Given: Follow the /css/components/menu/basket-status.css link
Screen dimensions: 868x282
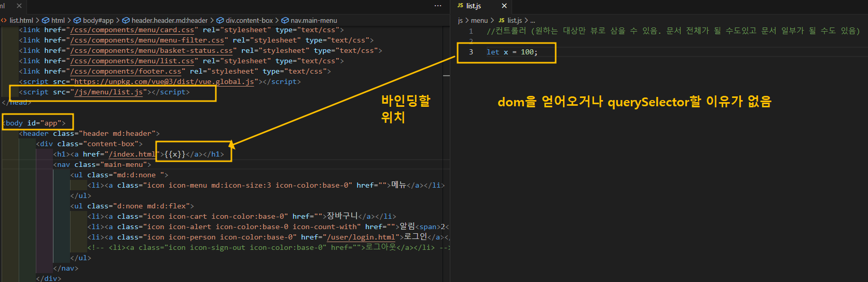Looking at the screenshot, I should (x=151, y=51).
